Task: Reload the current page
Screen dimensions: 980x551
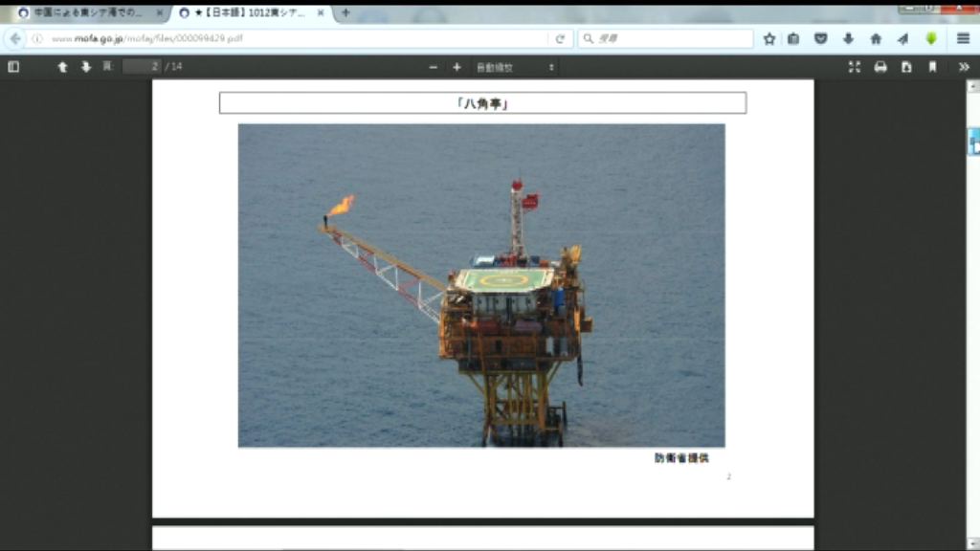Action: tap(560, 38)
